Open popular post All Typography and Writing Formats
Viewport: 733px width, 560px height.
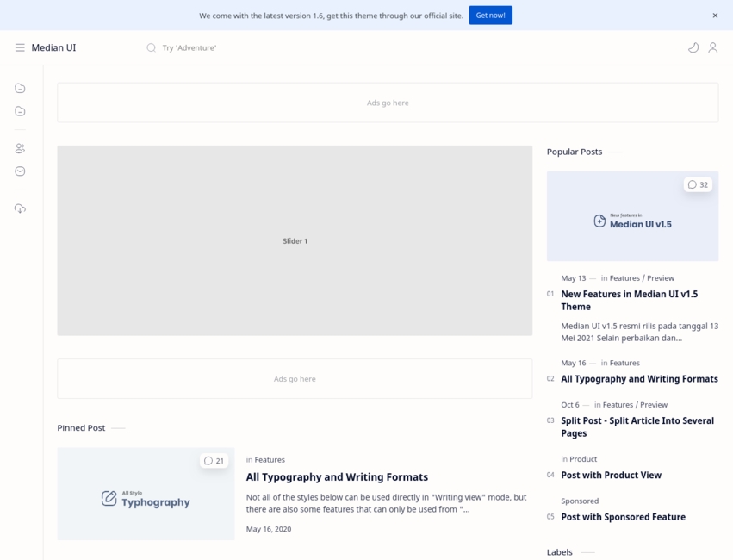(x=639, y=379)
